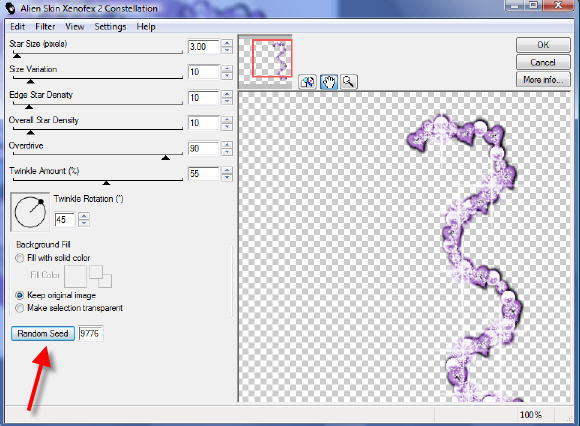The image size is (580, 426).
Task: Select the zoom magnifier tool
Action: (x=348, y=82)
